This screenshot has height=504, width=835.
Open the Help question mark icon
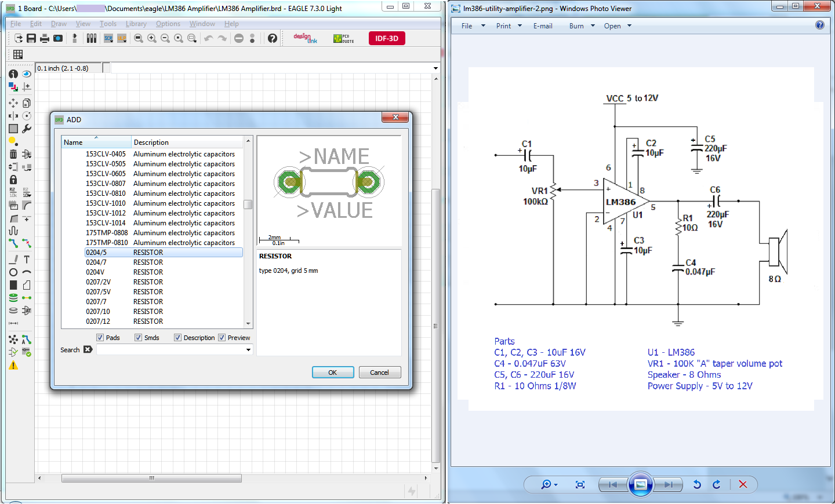pyautogui.click(x=273, y=38)
